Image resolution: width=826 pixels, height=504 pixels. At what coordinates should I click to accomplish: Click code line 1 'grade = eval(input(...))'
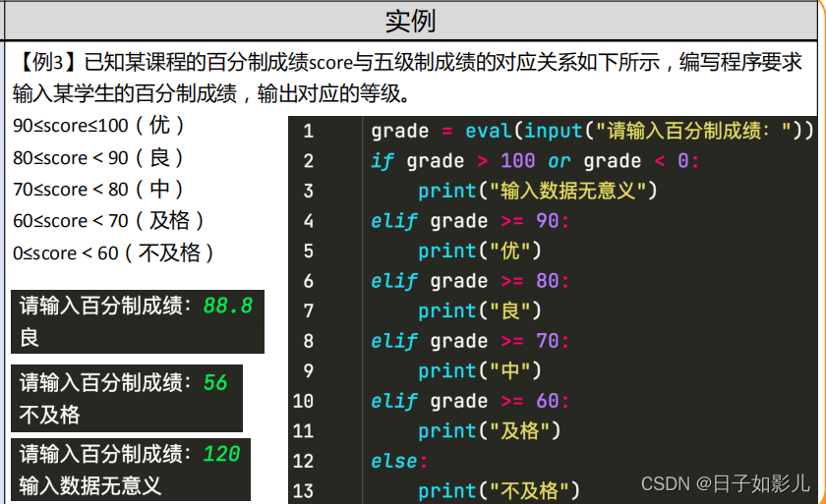click(x=592, y=131)
